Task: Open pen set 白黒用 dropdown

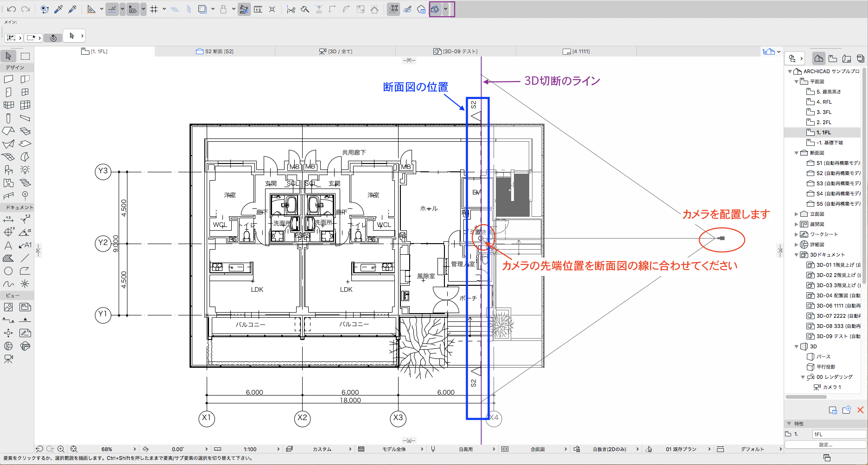Action: 494,449
